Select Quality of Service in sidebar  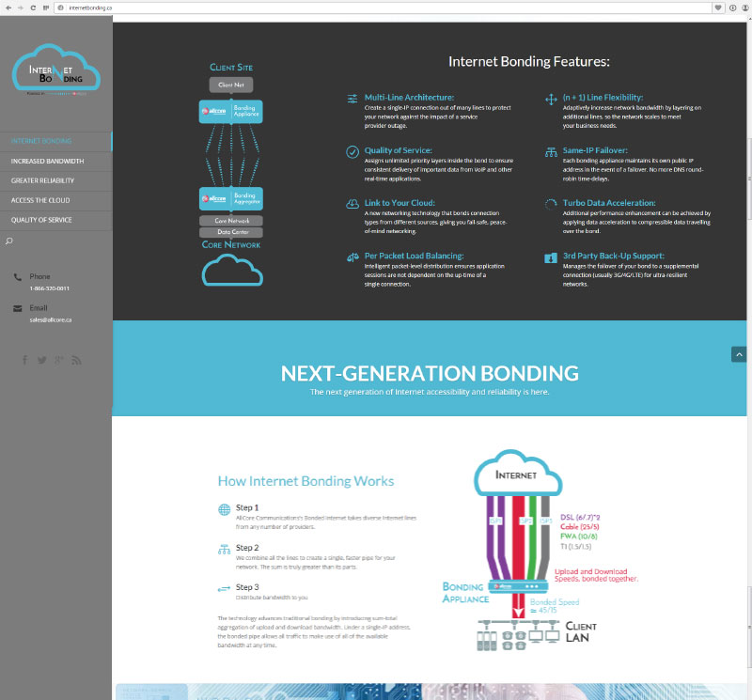point(41,220)
